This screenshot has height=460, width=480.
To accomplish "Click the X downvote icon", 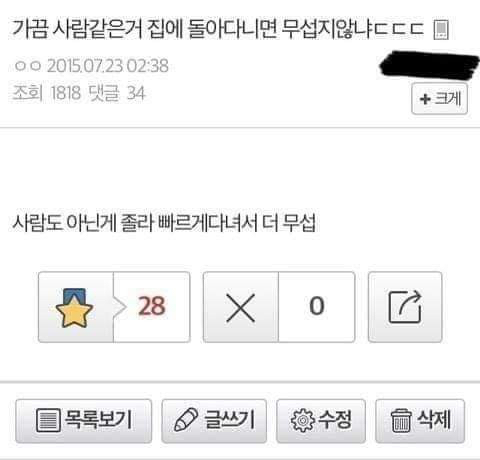I will [240, 308].
